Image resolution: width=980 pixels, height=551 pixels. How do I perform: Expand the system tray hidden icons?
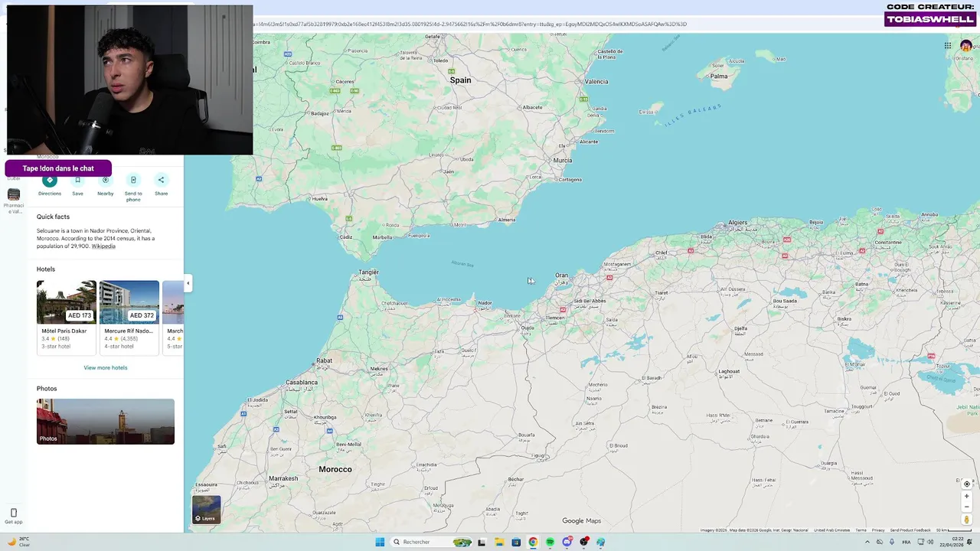pos(867,542)
